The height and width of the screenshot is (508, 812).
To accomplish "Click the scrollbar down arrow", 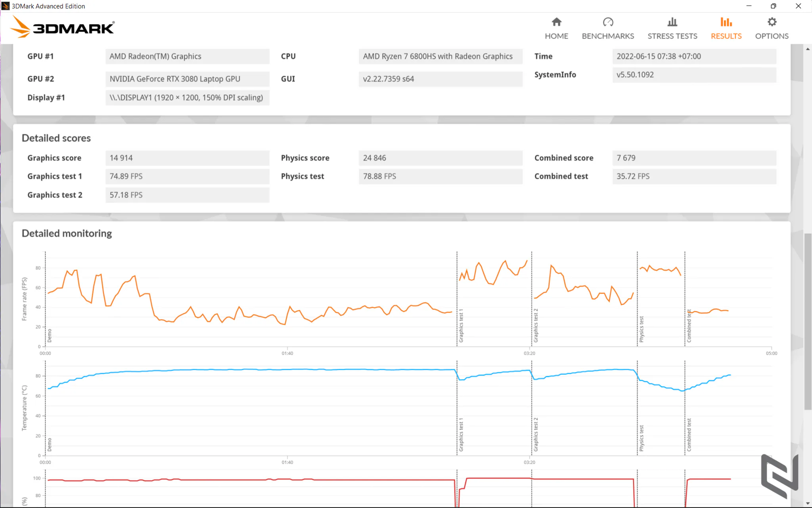I will coord(808,503).
